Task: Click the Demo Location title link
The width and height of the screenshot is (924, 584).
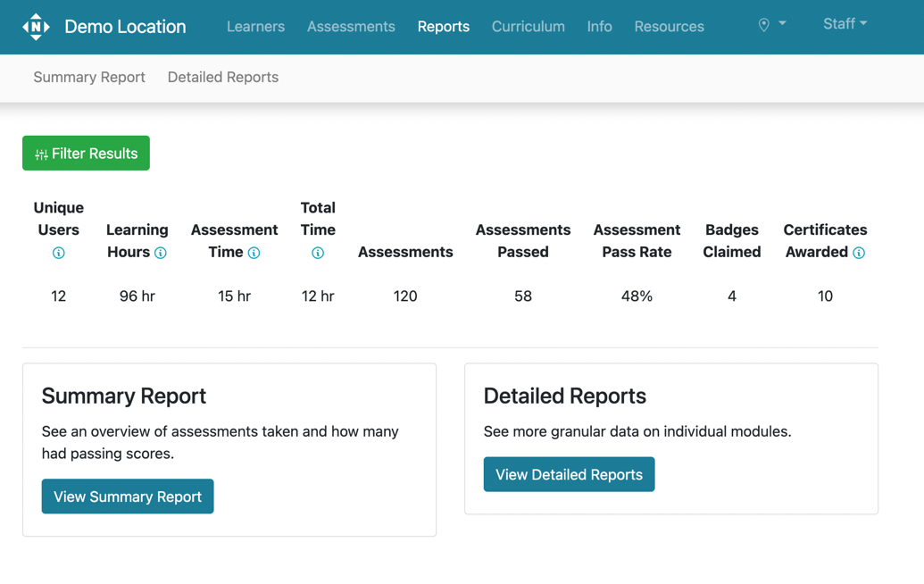Action: 125,27
